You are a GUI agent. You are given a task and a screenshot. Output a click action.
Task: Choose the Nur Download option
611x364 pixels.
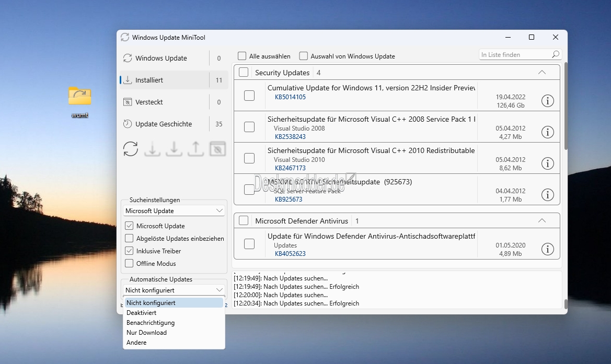[x=174, y=333]
